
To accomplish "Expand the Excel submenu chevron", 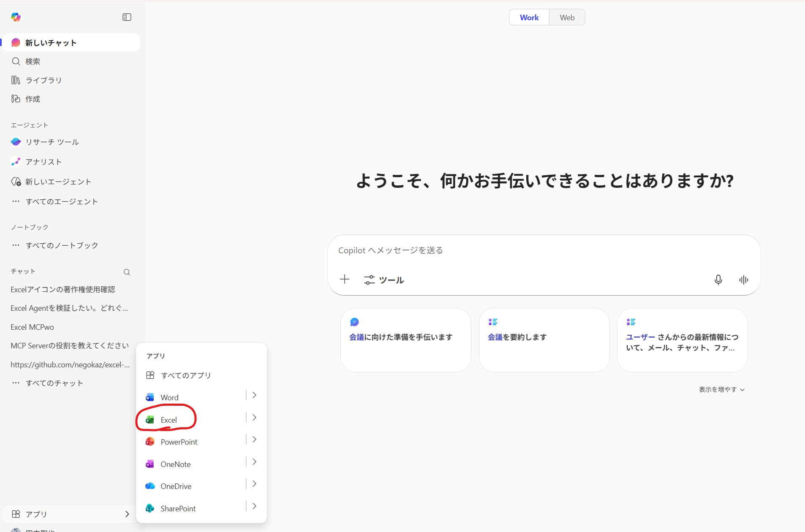I will pos(253,417).
